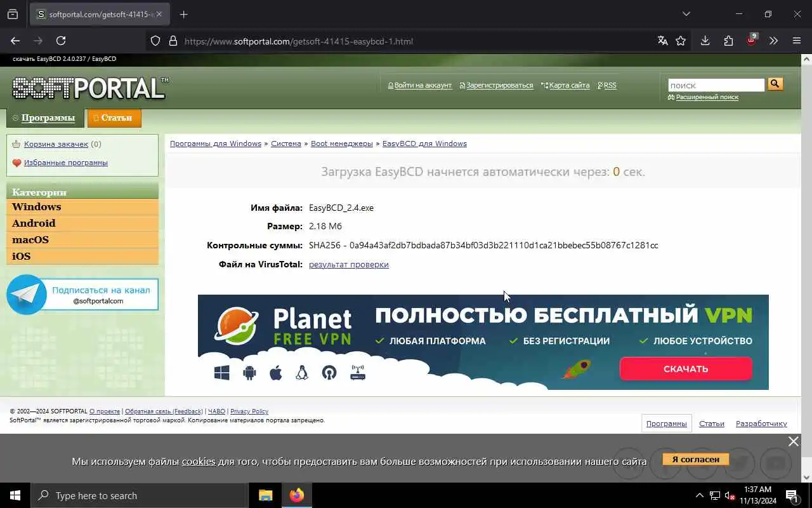Screen dimensions: 812x508
Task: Close the cookie notice with X
Action: pos(793,441)
